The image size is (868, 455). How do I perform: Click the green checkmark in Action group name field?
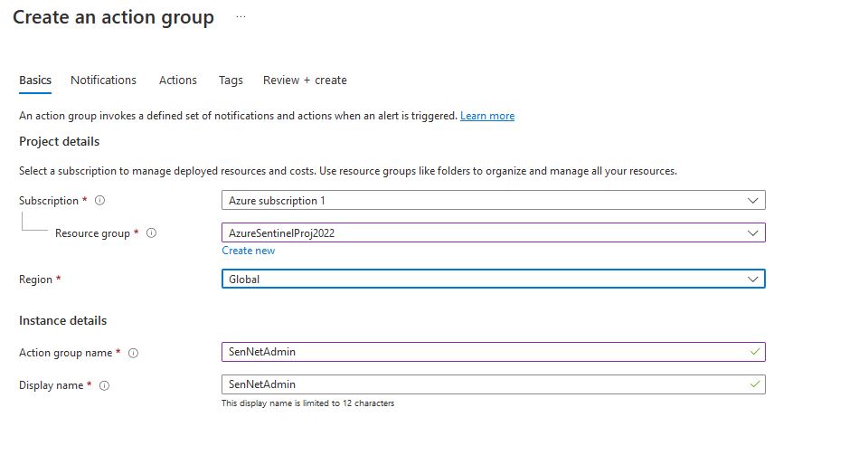pyautogui.click(x=754, y=351)
